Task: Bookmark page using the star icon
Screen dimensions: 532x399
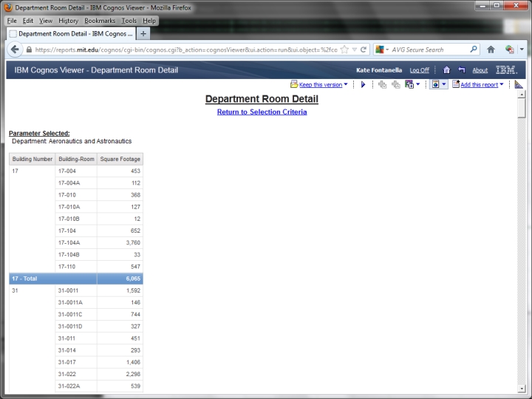Action: tap(344, 50)
